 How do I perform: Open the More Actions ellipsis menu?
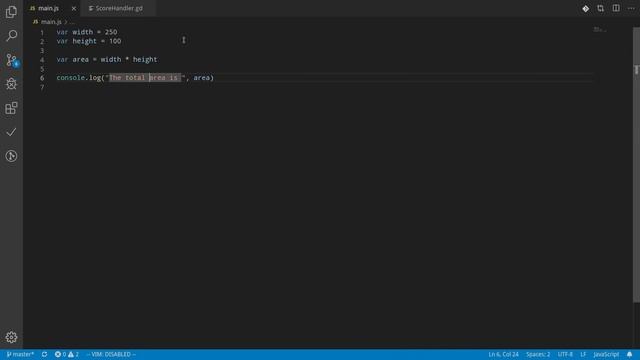click(631, 9)
